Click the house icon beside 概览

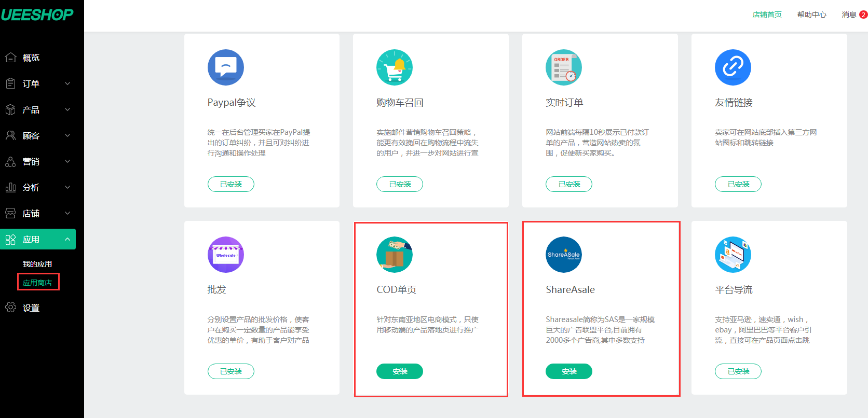10,58
